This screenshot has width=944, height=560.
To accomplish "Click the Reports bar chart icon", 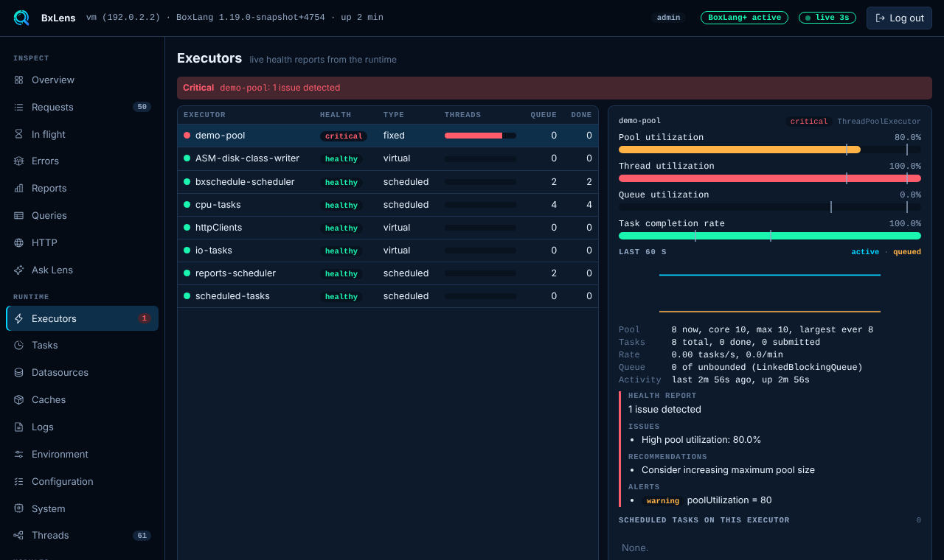I will (18, 188).
